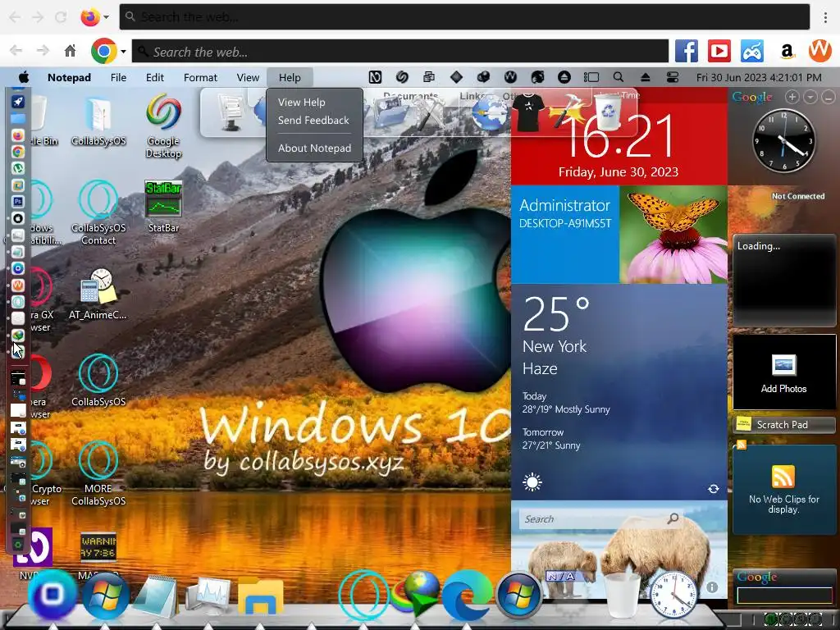The image size is (840, 630).
Task: Open the CollabSysOS folder icon
Action: 98,121
